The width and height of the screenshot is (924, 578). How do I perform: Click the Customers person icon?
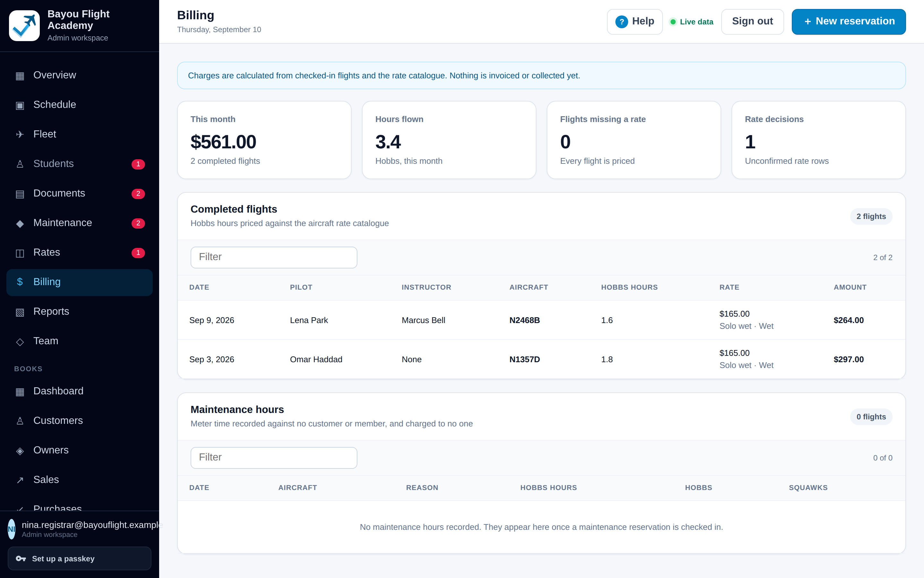coord(20,421)
